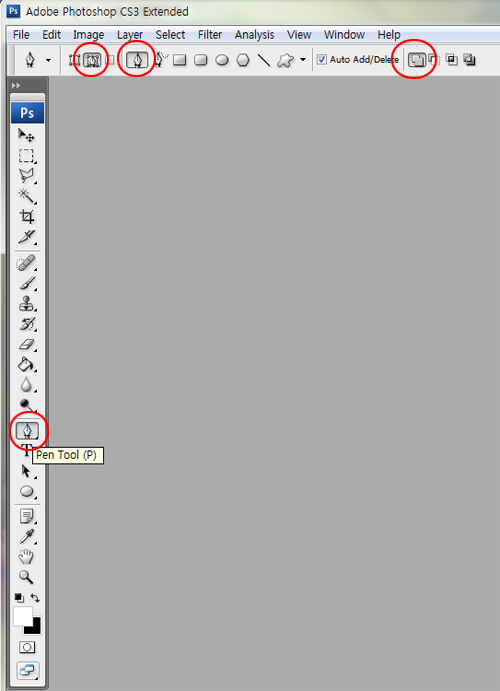Expand the toolbox with double-arrow
This screenshot has height=691, width=500.
[x=16, y=85]
